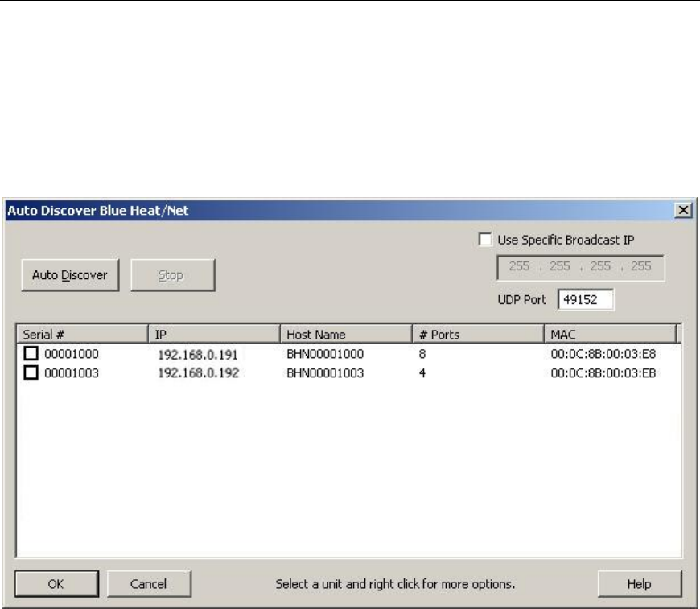Check the box for serial 00001003

pyautogui.click(x=31, y=372)
